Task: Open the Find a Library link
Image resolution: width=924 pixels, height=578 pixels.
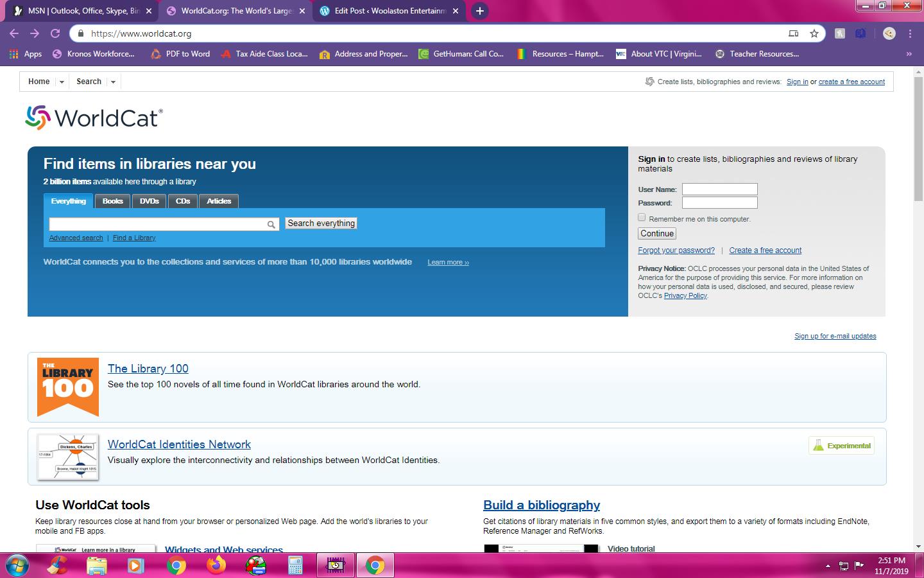Action: [x=134, y=238]
